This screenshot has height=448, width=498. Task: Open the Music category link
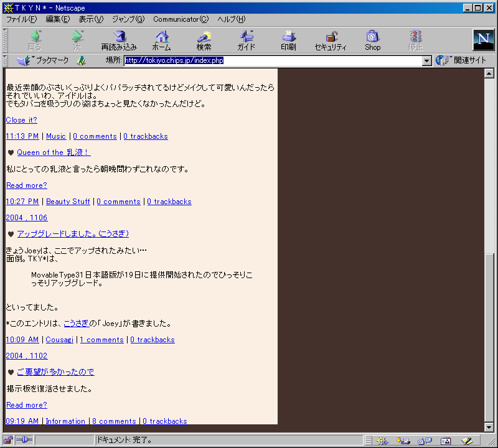(x=56, y=136)
